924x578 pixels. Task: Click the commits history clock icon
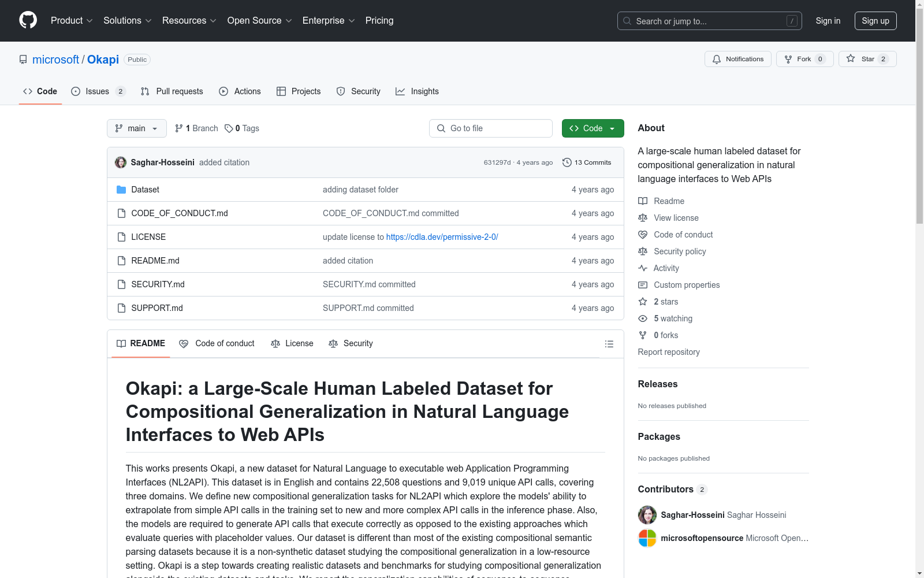coord(567,162)
